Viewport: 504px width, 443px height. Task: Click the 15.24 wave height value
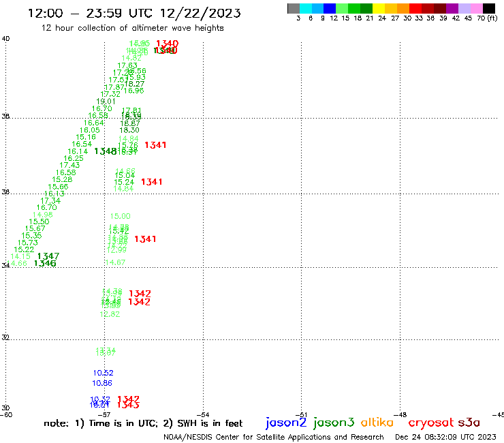pyautogui.click(x=124, y=183)
